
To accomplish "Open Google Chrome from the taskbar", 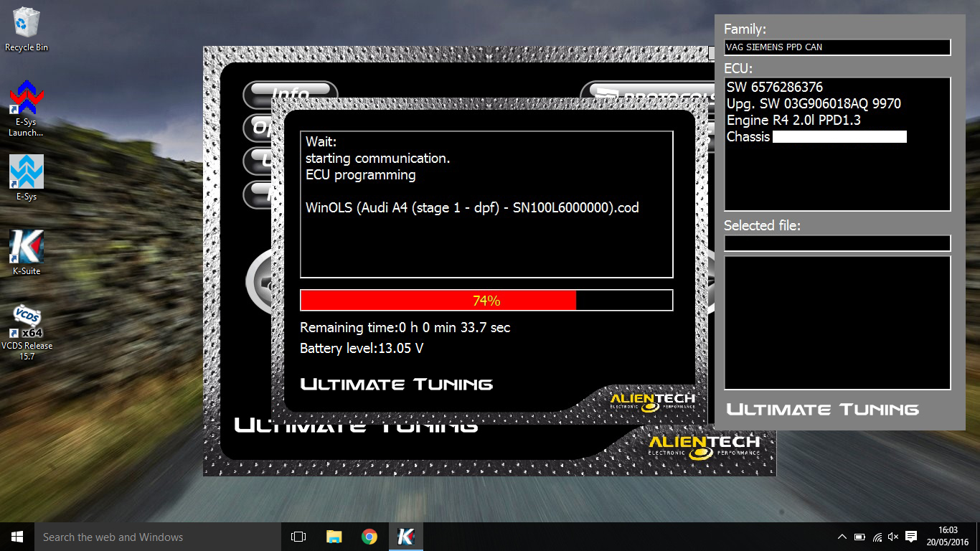I will 369,537.
